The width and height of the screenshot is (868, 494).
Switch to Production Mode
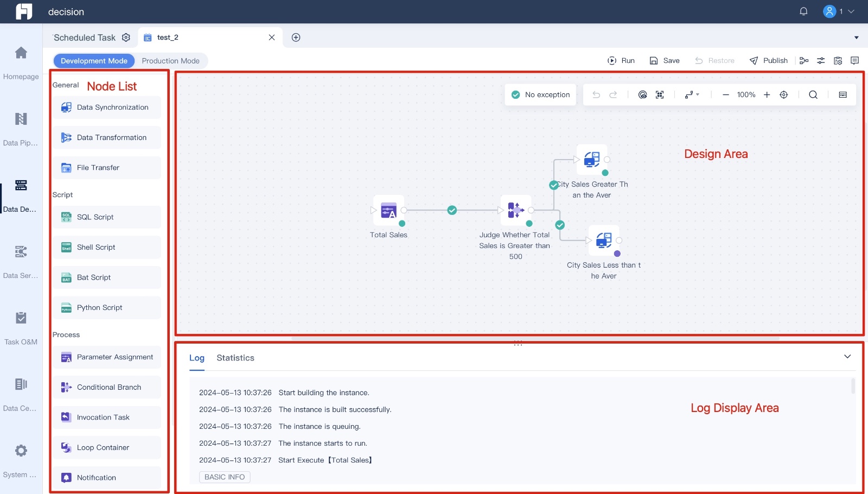(x=170, y=61)
